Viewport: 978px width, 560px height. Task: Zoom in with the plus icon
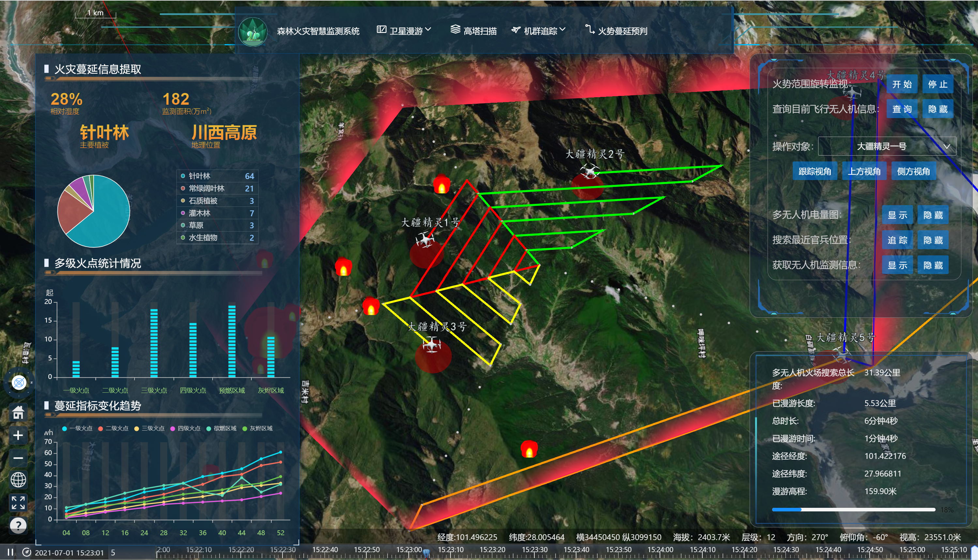pyautogui.click(x=18, y=435)
